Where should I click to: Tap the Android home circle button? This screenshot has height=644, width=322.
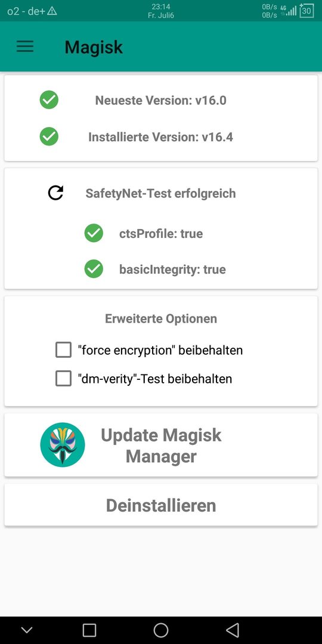161,630
